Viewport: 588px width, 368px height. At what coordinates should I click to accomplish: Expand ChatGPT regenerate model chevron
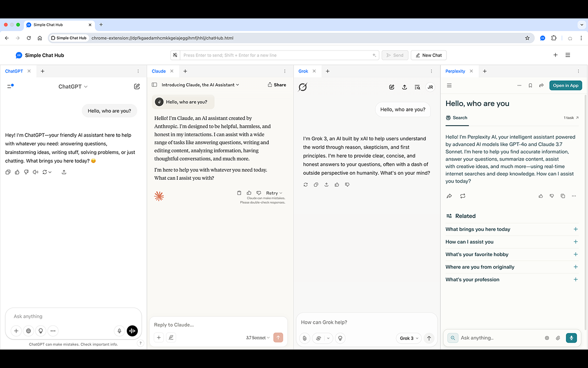point(50,172)
